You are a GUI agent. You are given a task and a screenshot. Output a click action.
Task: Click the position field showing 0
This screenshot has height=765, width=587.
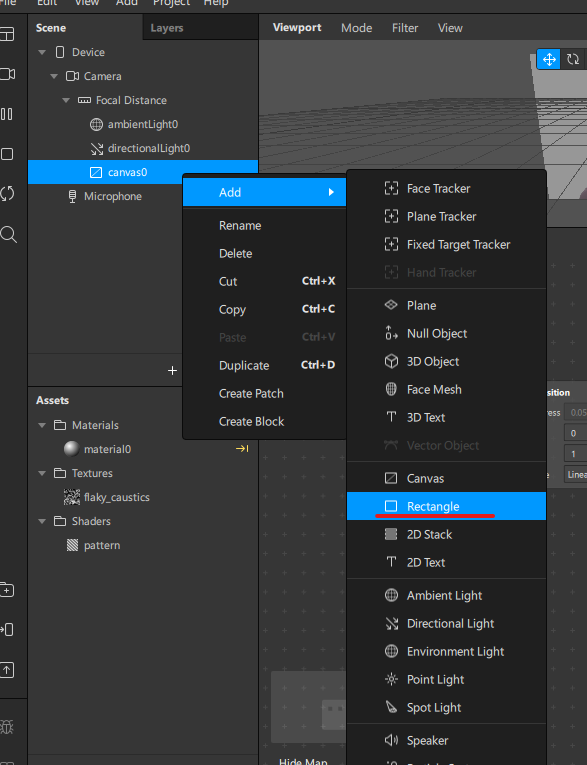[575, 433]
